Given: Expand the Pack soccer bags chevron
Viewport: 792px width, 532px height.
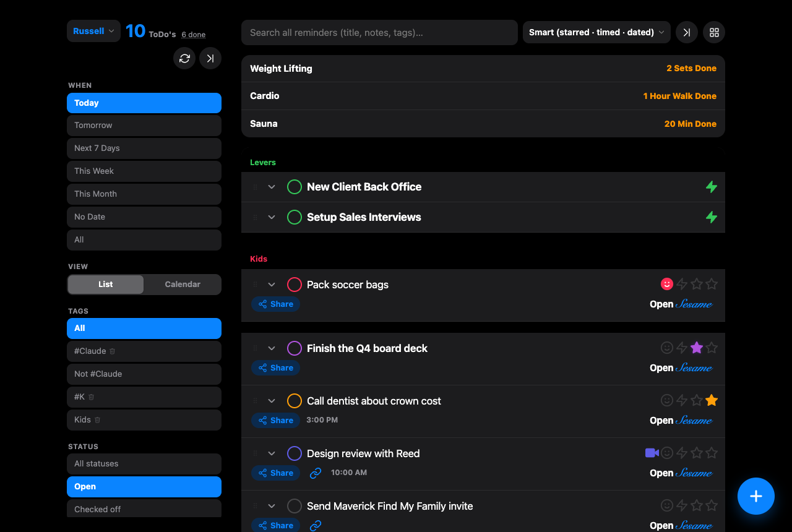Looking at the screenshot, I should tap(272, 285).
